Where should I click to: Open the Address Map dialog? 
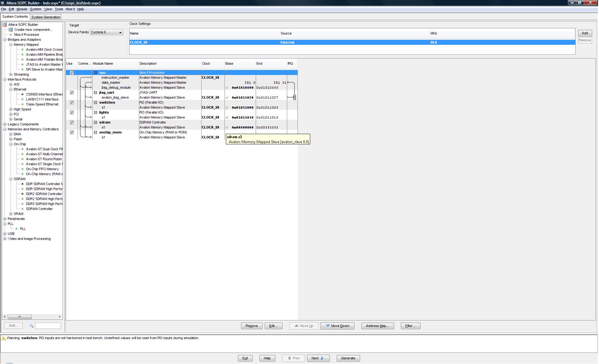pyautogui.click(x=377, y=326)
